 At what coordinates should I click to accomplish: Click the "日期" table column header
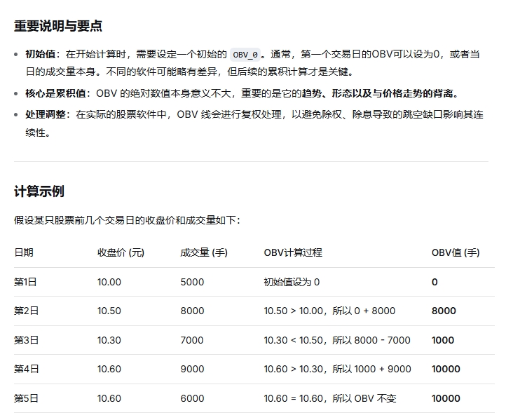pyautogui.click(x=24, y=252)
